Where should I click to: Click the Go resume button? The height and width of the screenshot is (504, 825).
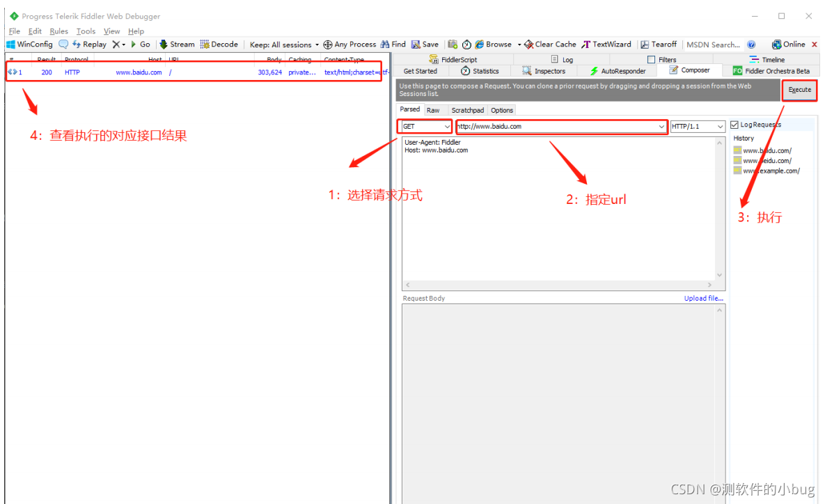pyautogui.click(x=141, y=44)
